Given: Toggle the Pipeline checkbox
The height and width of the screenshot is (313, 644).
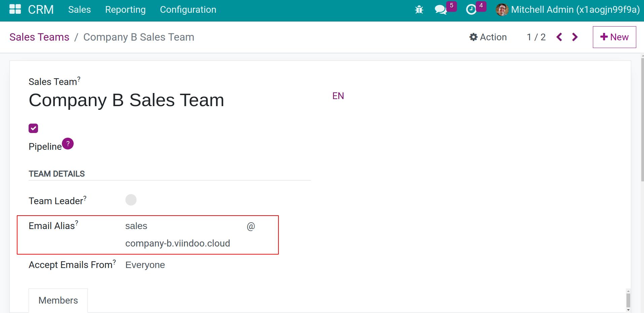Looking at the screenshot, I should point(33,128).
